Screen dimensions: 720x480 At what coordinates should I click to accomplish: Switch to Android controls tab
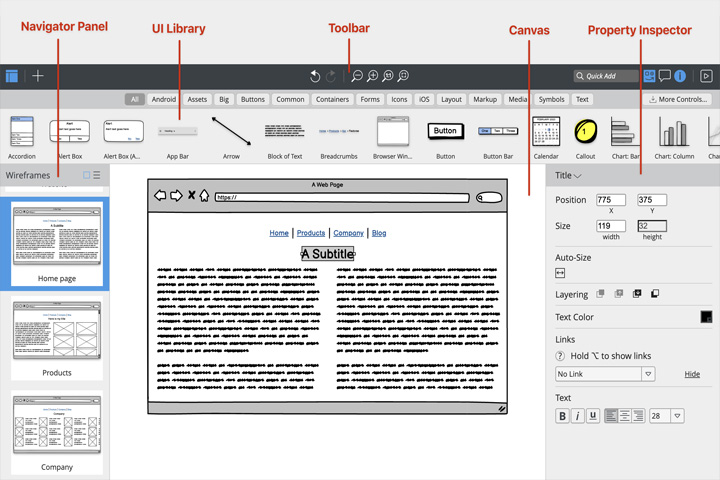(x=163, y=99)
